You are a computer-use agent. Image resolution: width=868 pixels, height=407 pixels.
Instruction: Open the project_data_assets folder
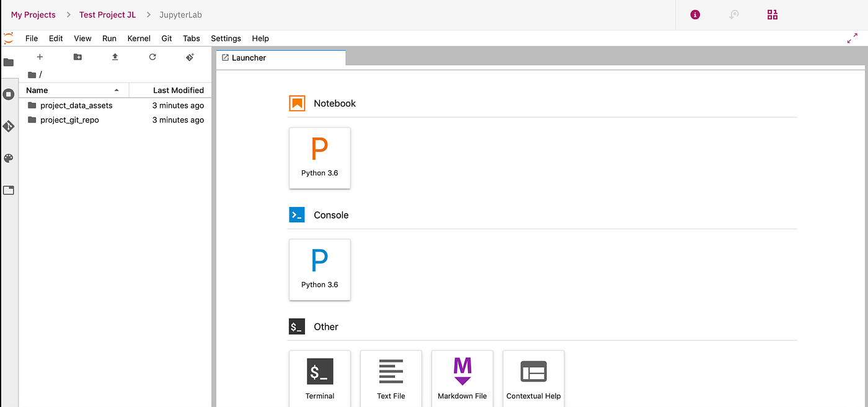(76, 105)
